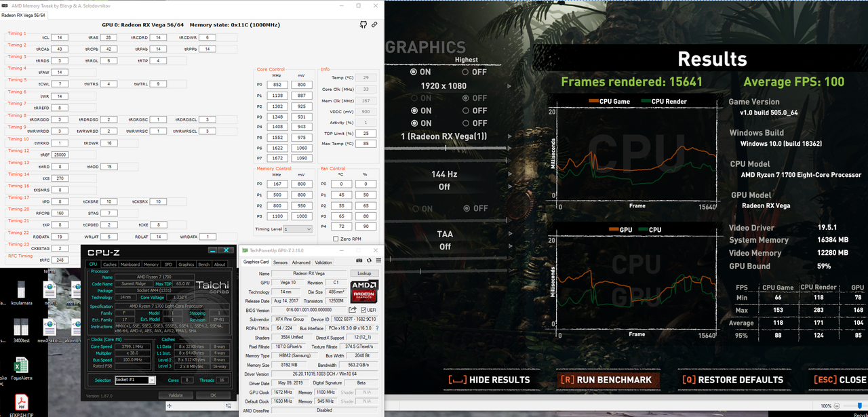Click the Lookup button in GPU-Z
Screen dimensions: 868x417
[x=364, y=273]
